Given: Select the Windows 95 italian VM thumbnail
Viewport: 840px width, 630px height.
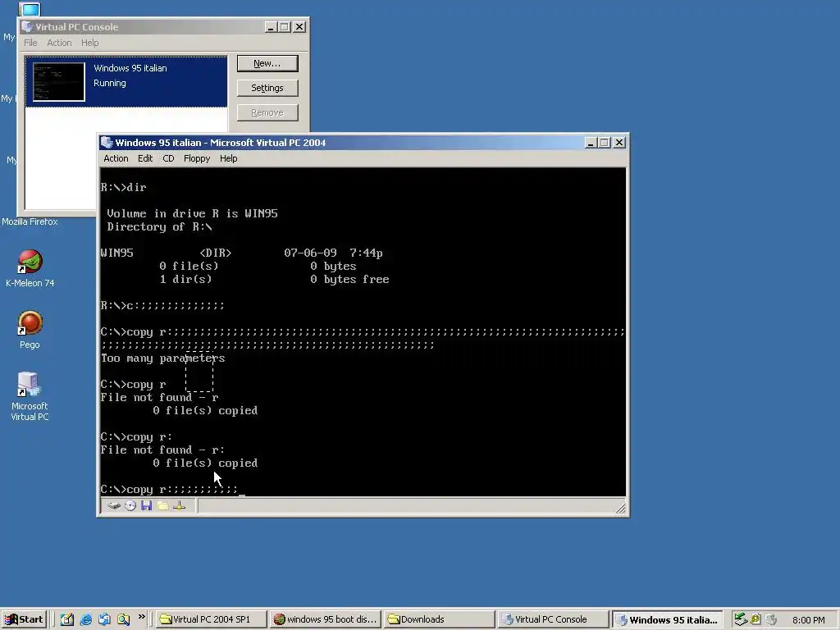Looking at the screenshot, I should 59,82.
